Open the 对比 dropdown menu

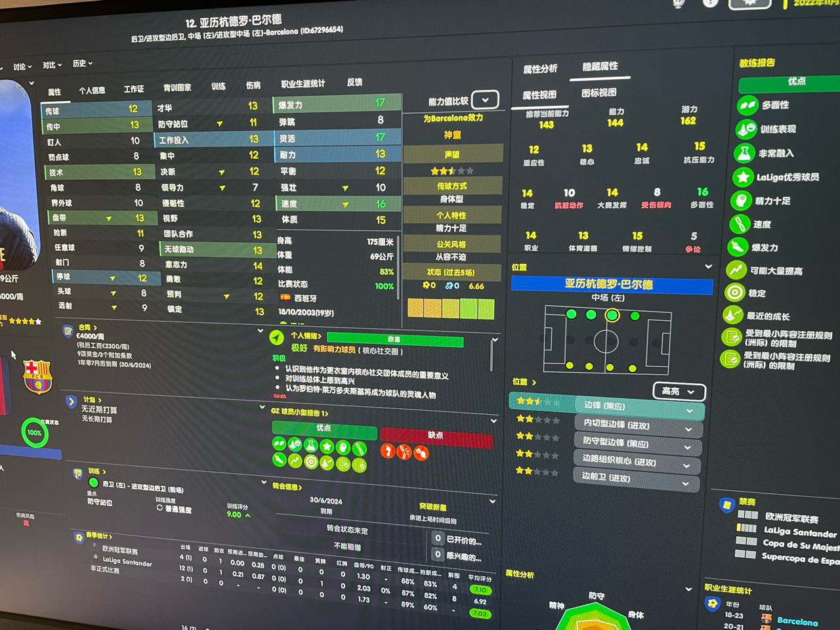tap(52, 65)
